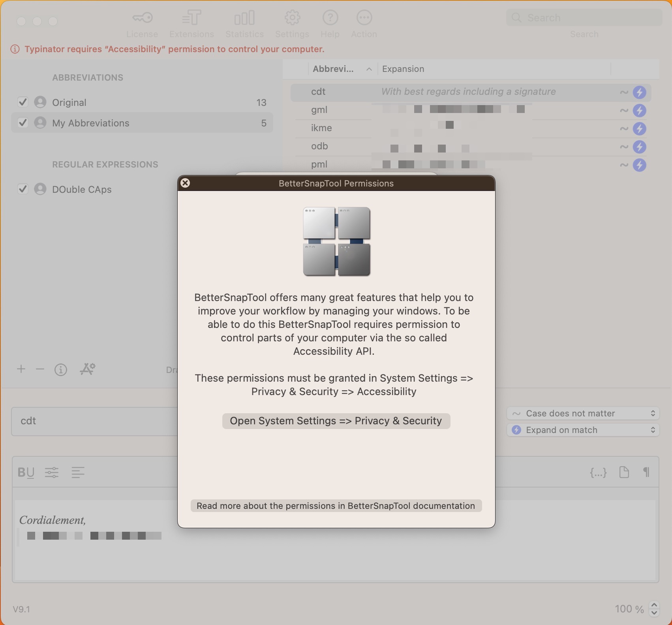This screenshot has height=625, width=672.
Task: Click the abbreviation field containing cdt
Action: 95,421
